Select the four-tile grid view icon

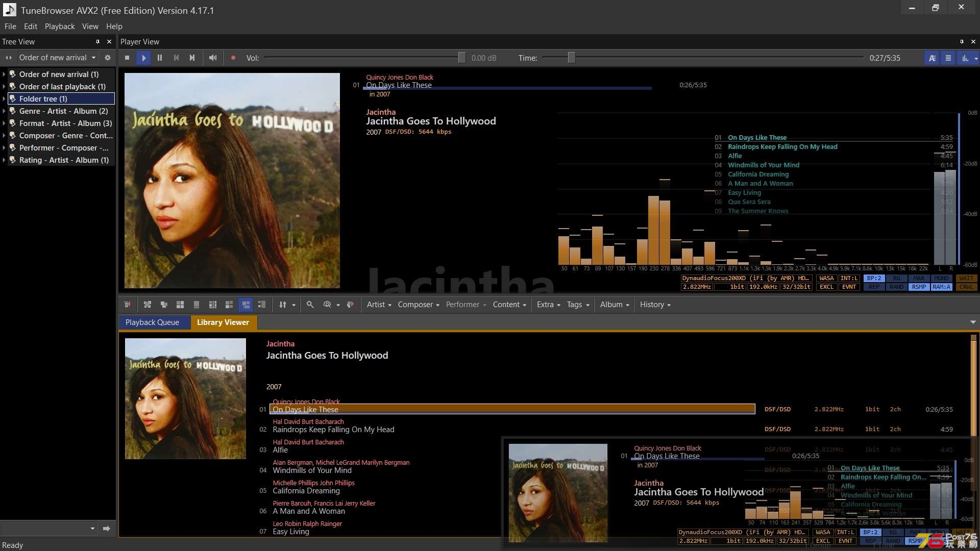pos(180,305)
